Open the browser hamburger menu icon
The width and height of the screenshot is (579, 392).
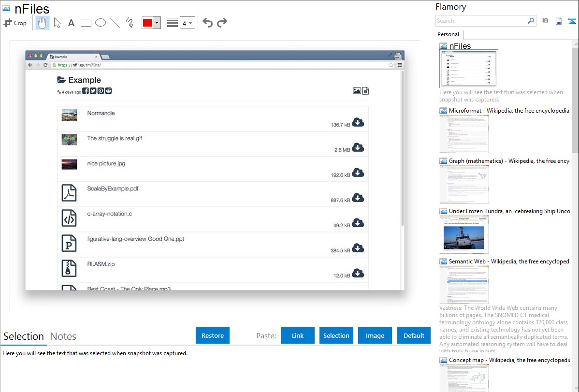click(400, 65)
